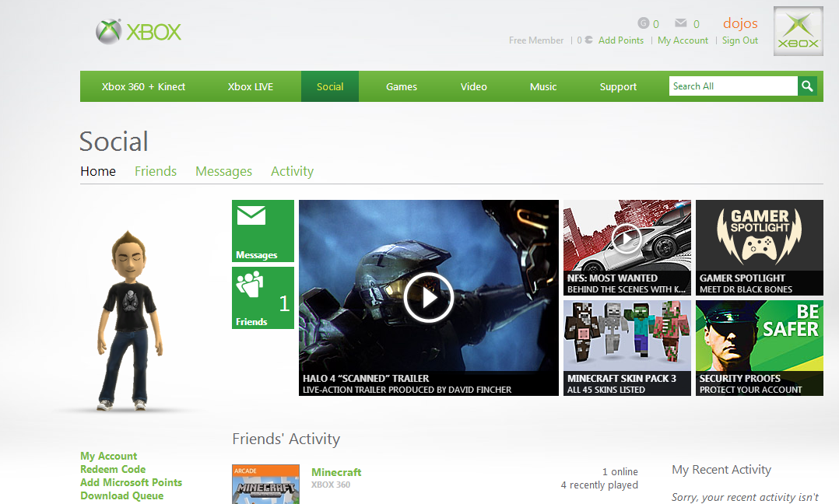Open the header envelope messages icon
Image resolution: width=839 pixels, height=504 pixels.
point(680,23)
